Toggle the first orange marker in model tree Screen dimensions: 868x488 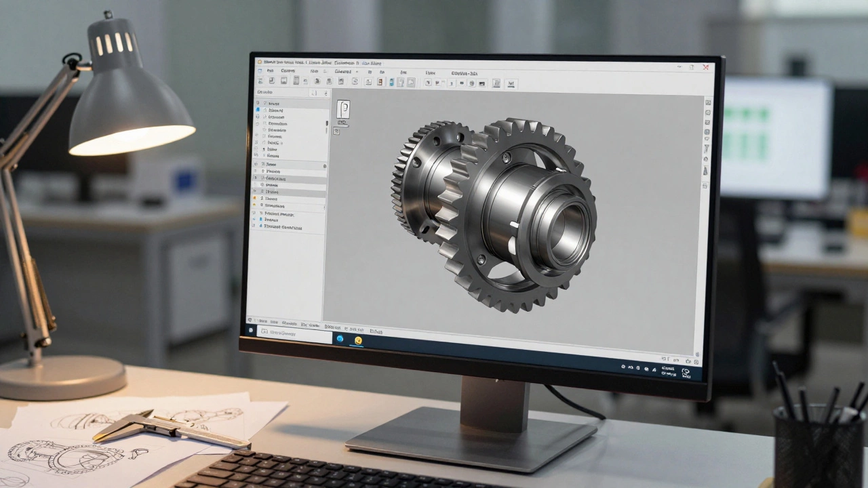coord(255,198)
